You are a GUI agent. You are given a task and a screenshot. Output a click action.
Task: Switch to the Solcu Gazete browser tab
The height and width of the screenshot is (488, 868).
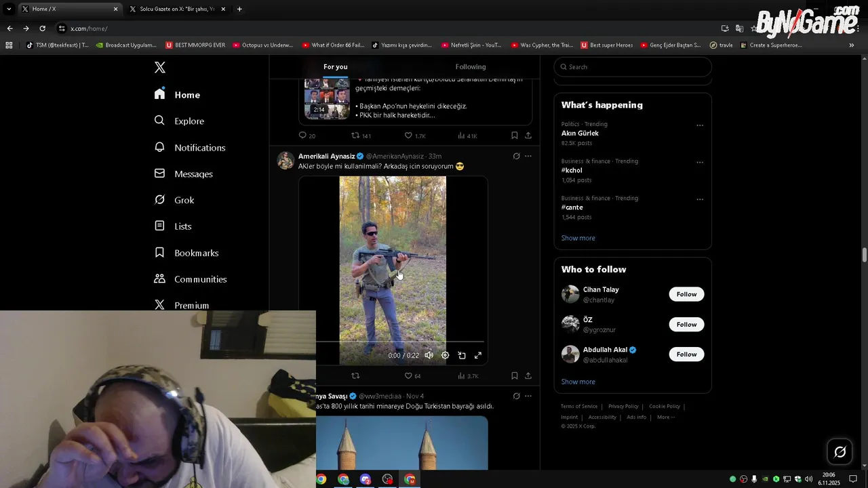click(176, 9)
